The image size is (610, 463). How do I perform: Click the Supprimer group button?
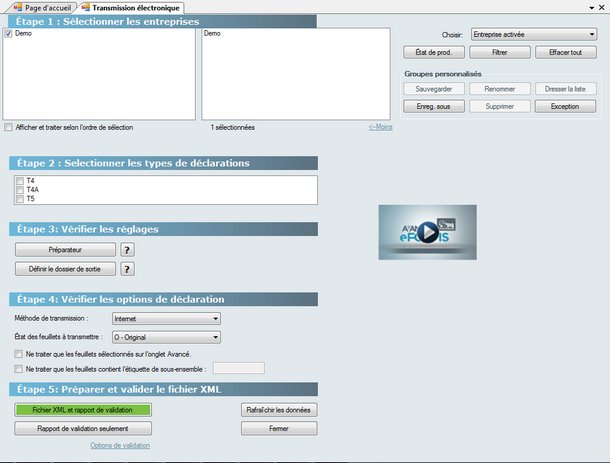500,106
